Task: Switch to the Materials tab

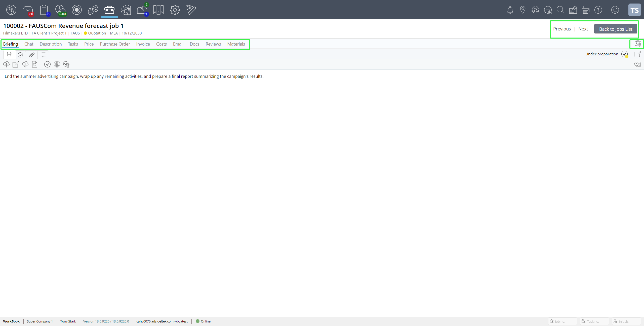Action: [236, 44]
